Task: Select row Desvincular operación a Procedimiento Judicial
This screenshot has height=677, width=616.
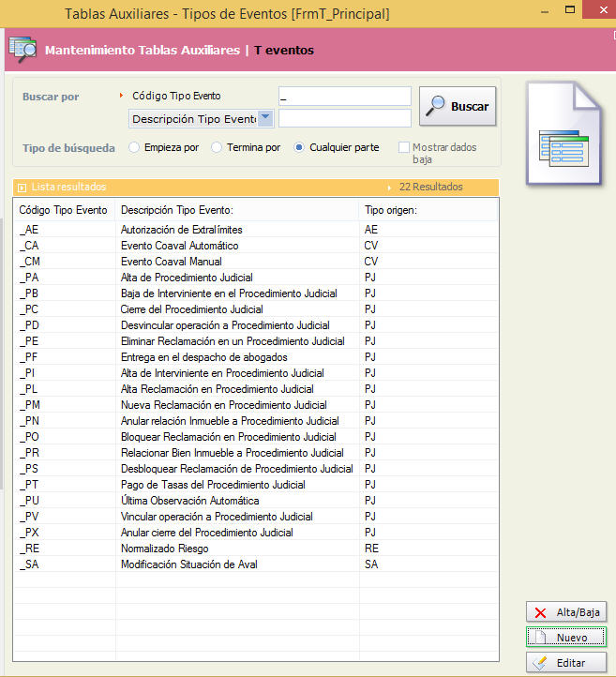Action: [x=256, y=325]
